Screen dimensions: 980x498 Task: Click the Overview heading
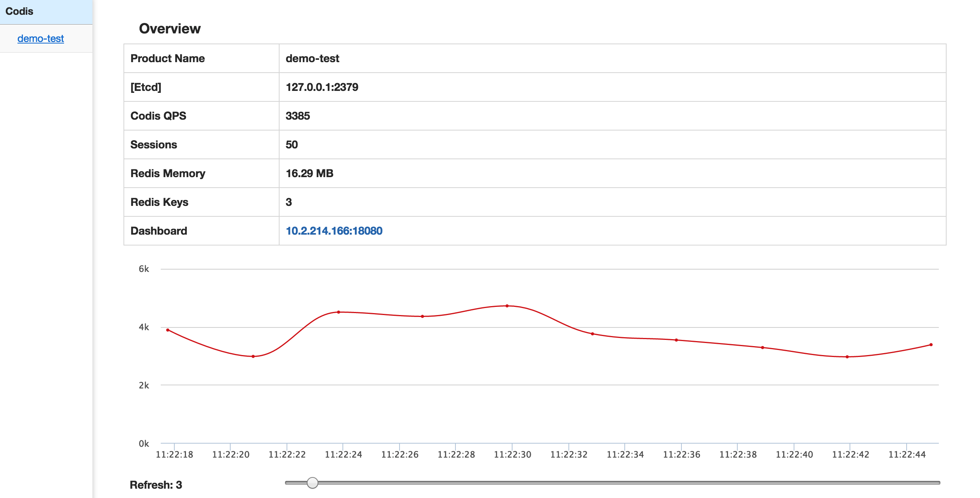point(170,28)
